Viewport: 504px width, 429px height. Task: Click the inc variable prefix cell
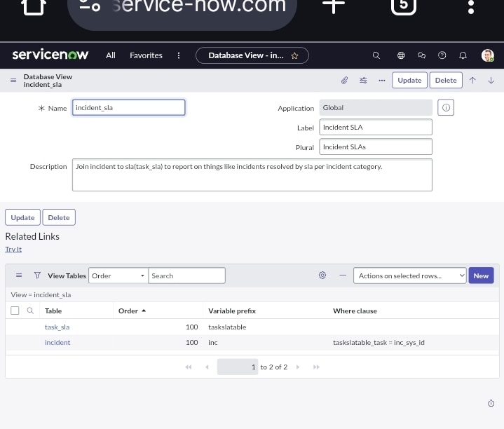tap(213, 342)
